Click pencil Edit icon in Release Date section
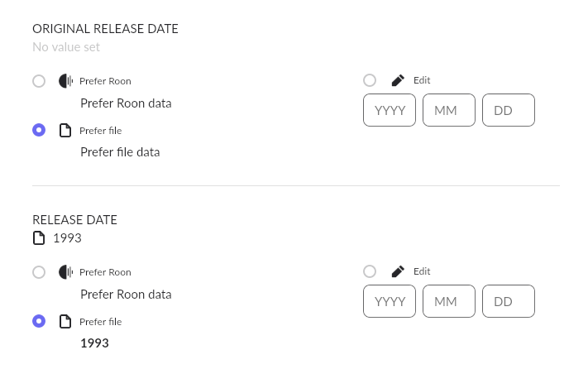This screenshot has width=588, height=369. [398, 271]
